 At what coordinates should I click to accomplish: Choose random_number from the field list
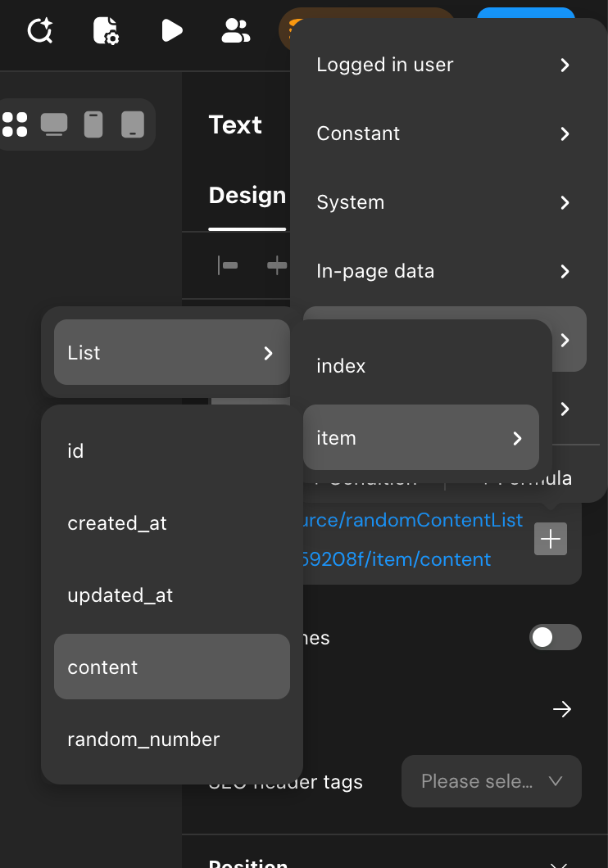pos(143,739)
